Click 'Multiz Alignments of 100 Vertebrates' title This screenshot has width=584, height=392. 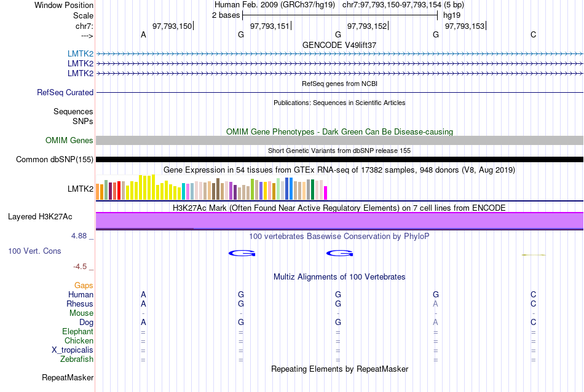point(339,276)
